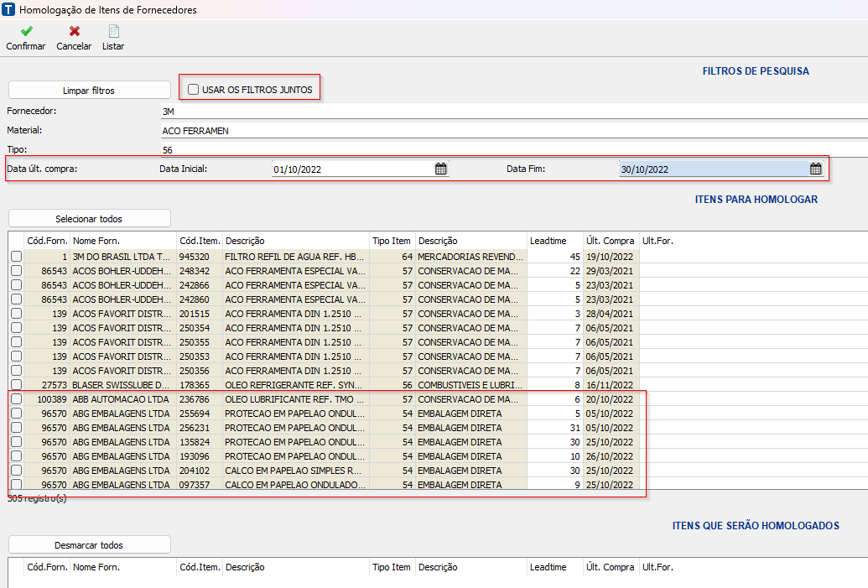Check the 3M DO BRASIL row checkbox

(16, 257)
